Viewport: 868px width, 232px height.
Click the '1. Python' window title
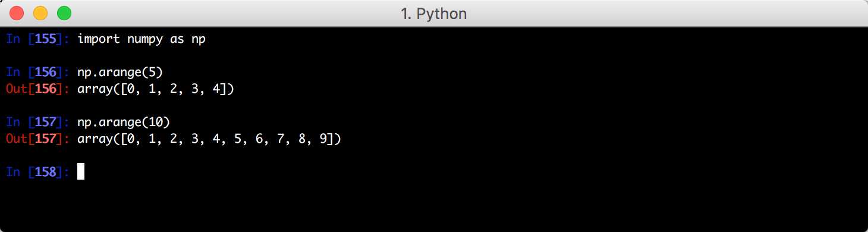[433, 13]
